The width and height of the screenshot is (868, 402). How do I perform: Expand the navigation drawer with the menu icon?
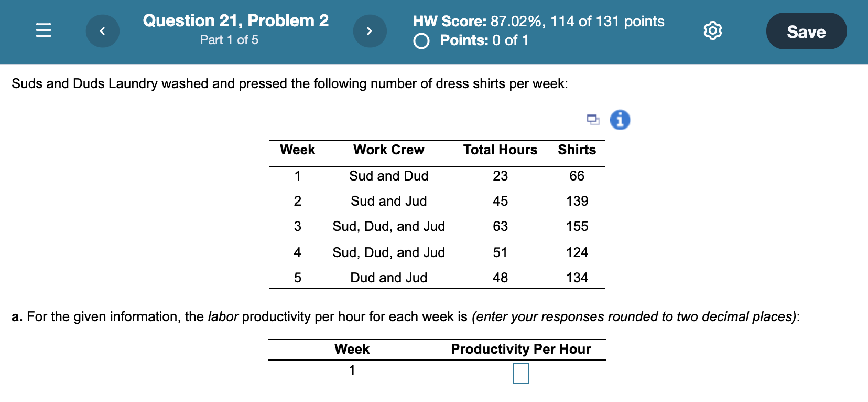43,30
